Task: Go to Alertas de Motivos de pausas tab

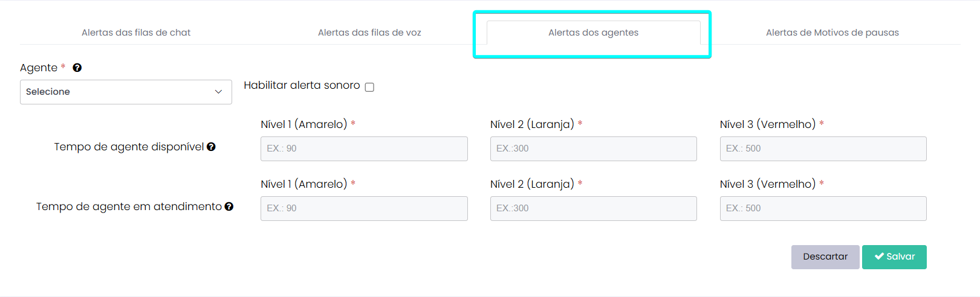Action: (x=832, y=33)
